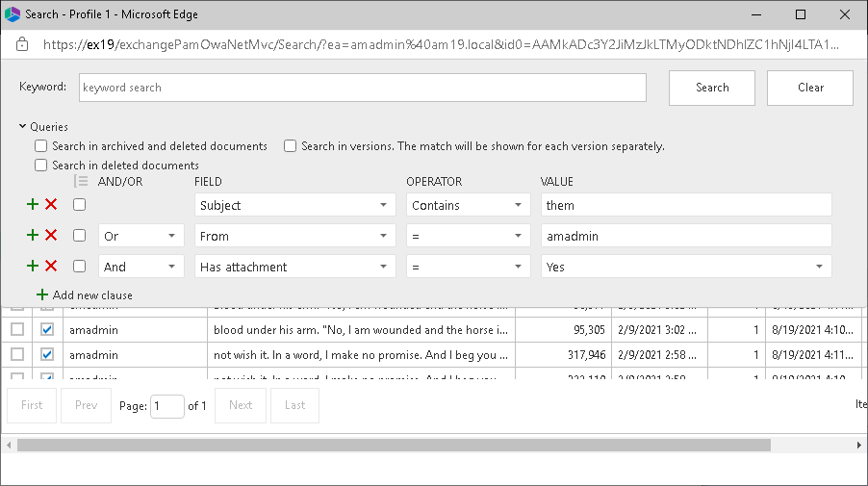Click green plus on Subject clause row
Viewport: 868px width, 486px height.
(x=33, y=205)
